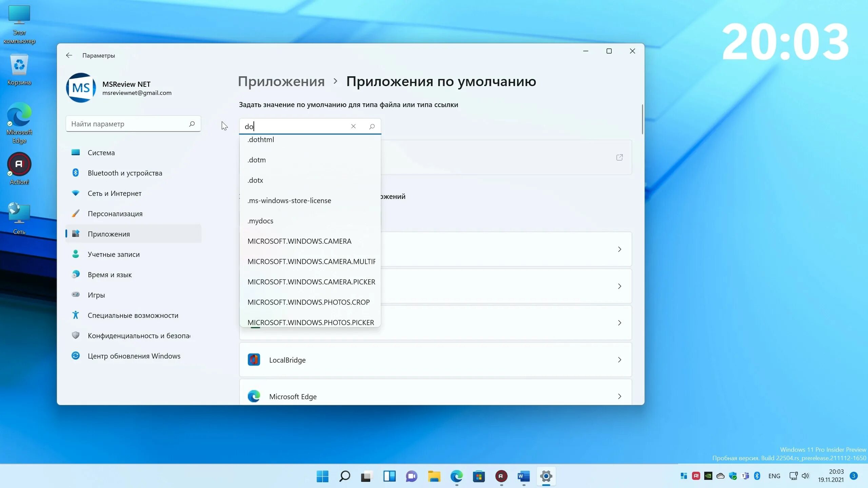
Task: Select '.dotm' suggestion
Action: pos(310,160)
